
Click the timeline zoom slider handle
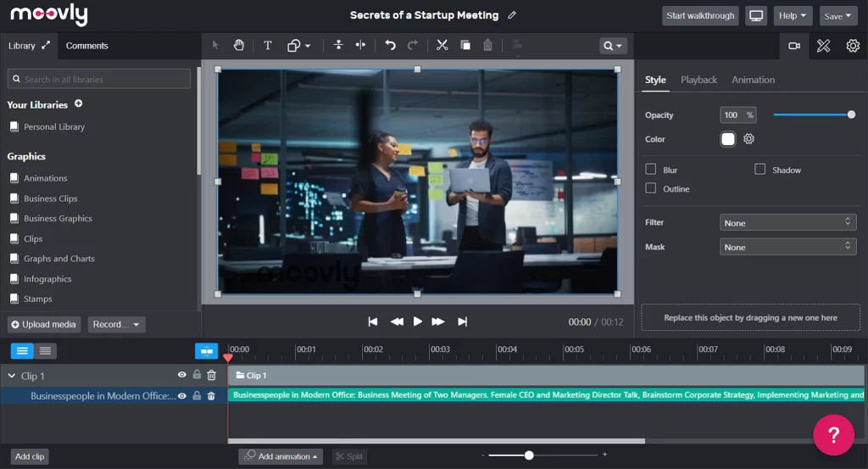coord(529,455)
